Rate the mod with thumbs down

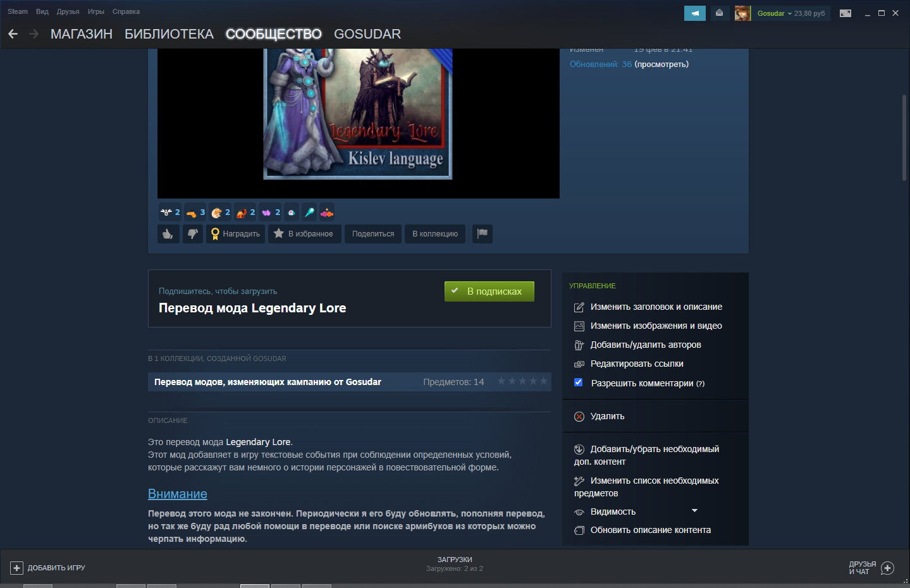(x=193, y=234)
